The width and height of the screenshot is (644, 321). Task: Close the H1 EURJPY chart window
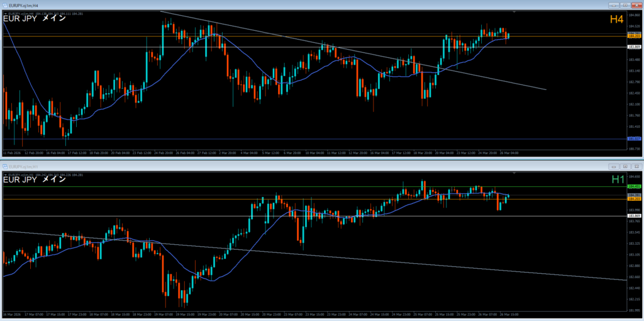click(x=636, y=166)
